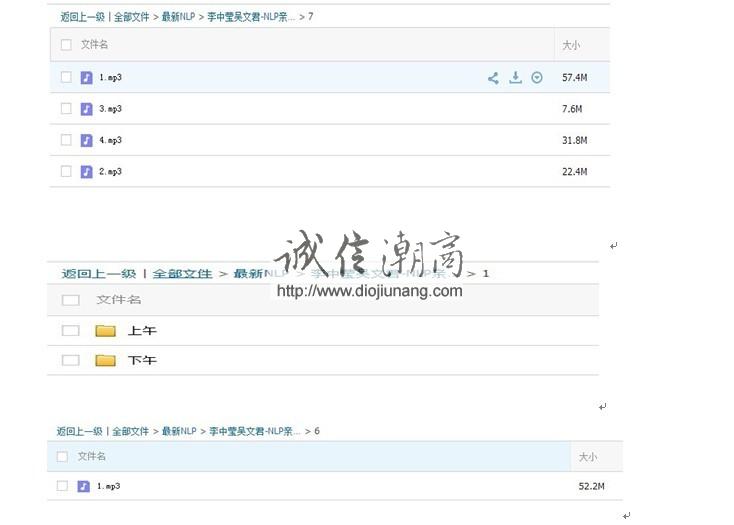Click the music icon beside 2.mp3
Viewport: 734px width, 525px height.
pyautogui.click(x=87, y=171)
